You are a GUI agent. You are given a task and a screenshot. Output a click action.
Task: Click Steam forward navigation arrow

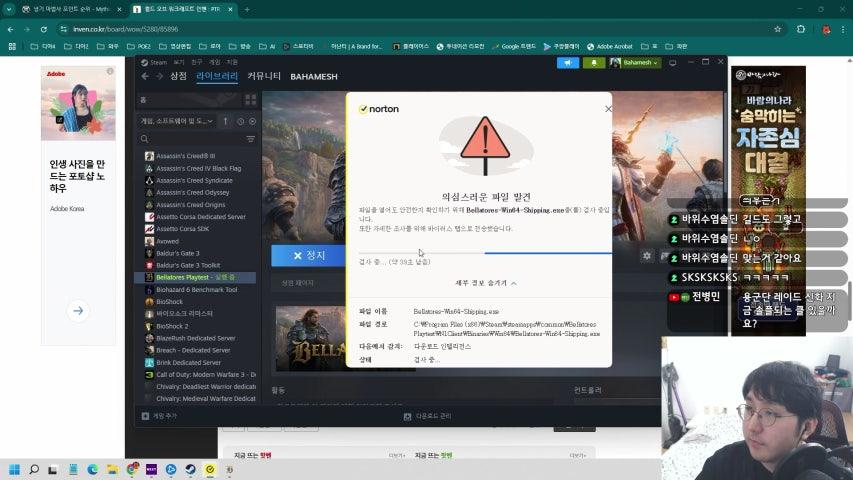click(x=159, y=77)
